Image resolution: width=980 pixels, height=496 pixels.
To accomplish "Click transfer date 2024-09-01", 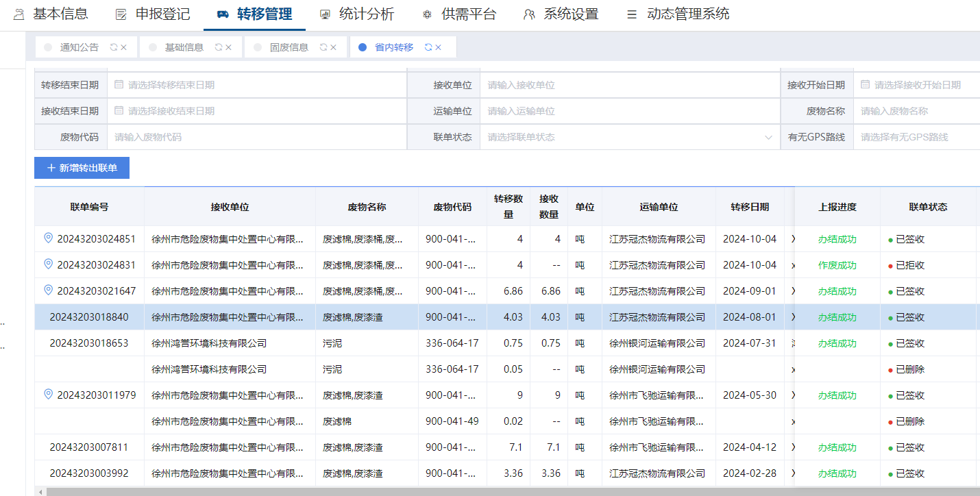I will click(750, 291).
